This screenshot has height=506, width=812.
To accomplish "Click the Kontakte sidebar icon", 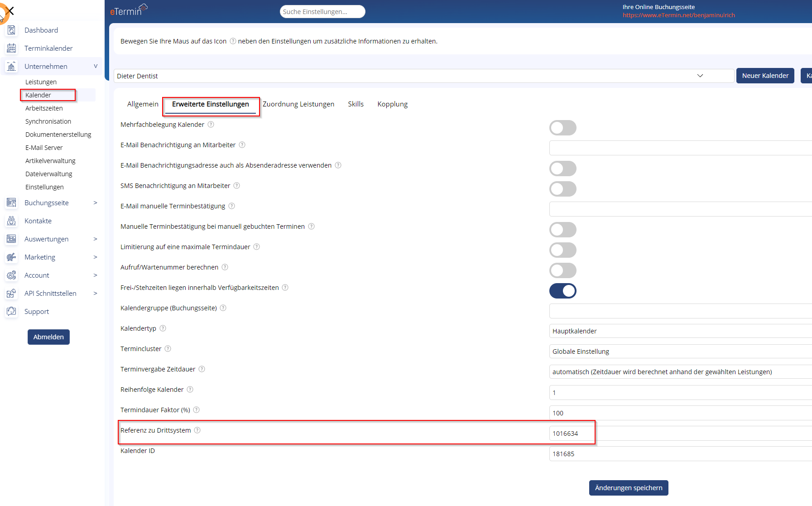I will [12, 221].
